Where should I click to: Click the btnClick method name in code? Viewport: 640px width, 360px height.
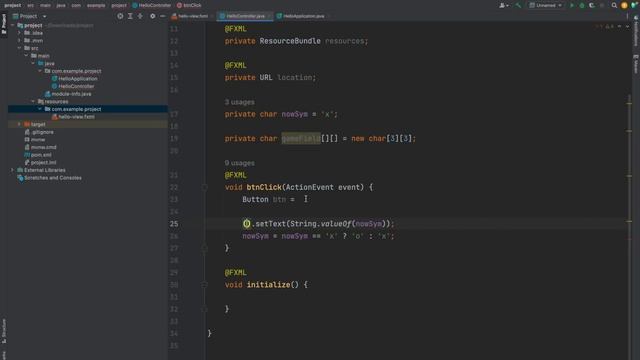tap(264, 187)
